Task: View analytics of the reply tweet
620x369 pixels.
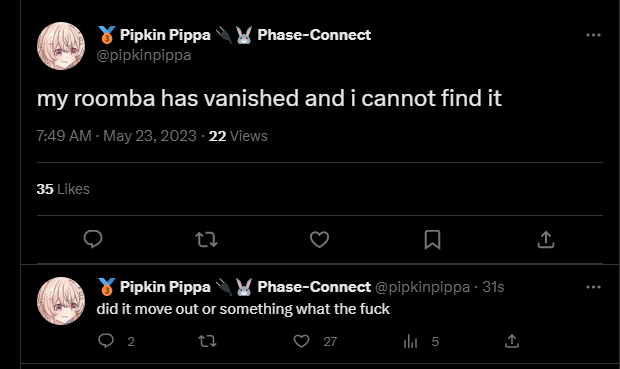Action: point(410,341)
